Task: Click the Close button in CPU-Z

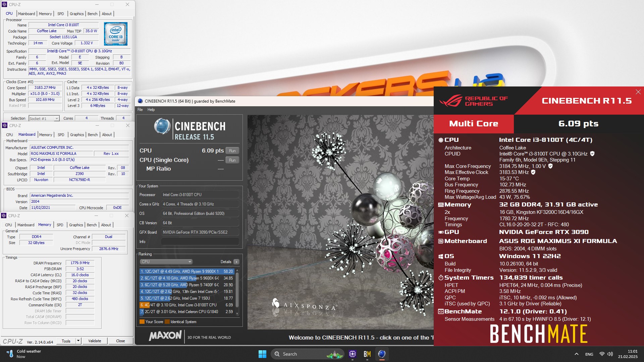Action: (120, 341)
